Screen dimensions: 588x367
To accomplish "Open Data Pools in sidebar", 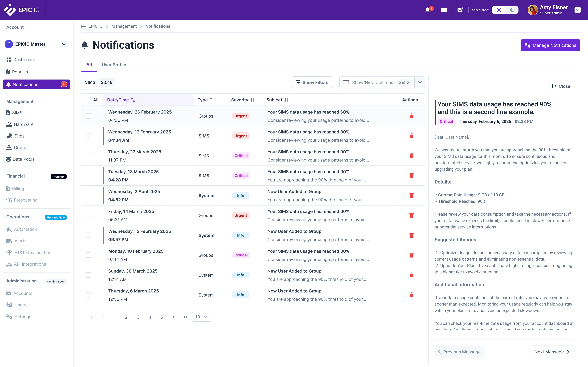I will point(23,159).
